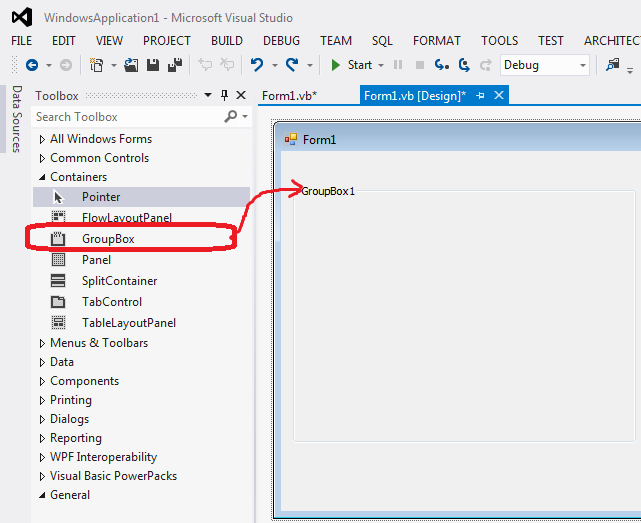Click the Step Into debug icon
The height and width of the screenshot is (523, 641).
click(442, 65)
